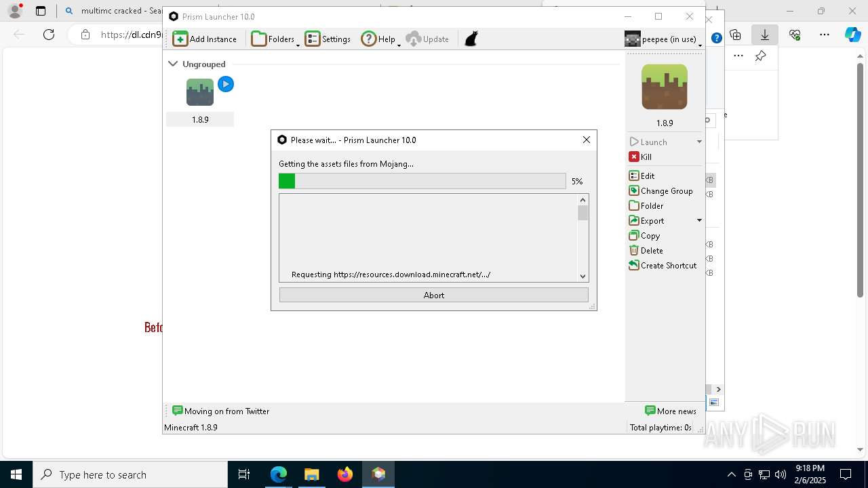Go back in Edge browser
Viewport: 868px width, 488px height.
(x=19, y=35)
